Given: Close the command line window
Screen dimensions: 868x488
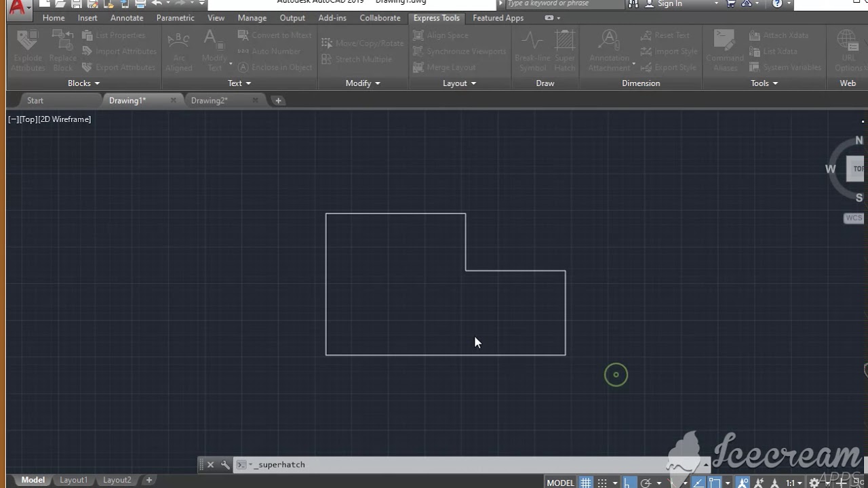Looking at the screenshot, I should [x=210, y=465].
